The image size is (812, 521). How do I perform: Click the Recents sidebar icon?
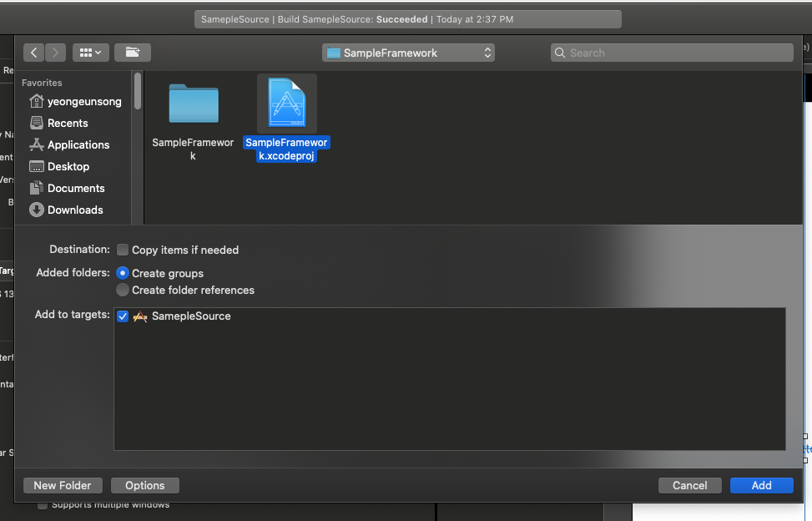pos(36,123)
